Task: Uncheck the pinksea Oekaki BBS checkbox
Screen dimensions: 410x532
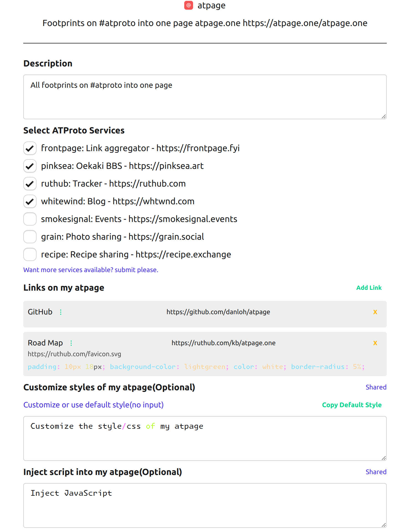Action: pos(30,166)
